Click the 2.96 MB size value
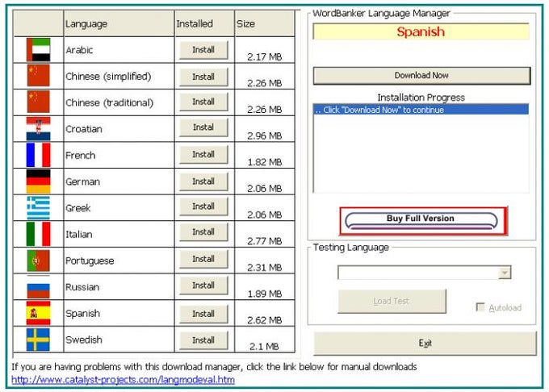The height and width of the screenshot is (392, 549). [x=264, y=136]
